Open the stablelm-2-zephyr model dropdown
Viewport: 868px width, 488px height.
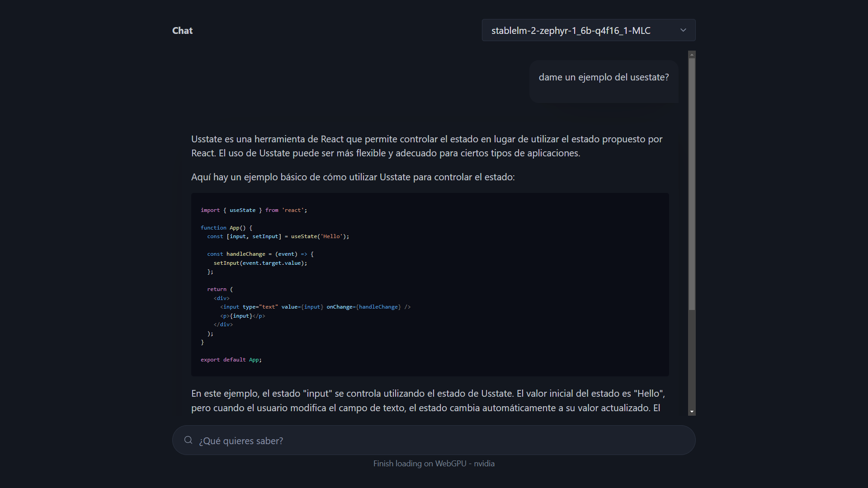click(x=589, y=30)
